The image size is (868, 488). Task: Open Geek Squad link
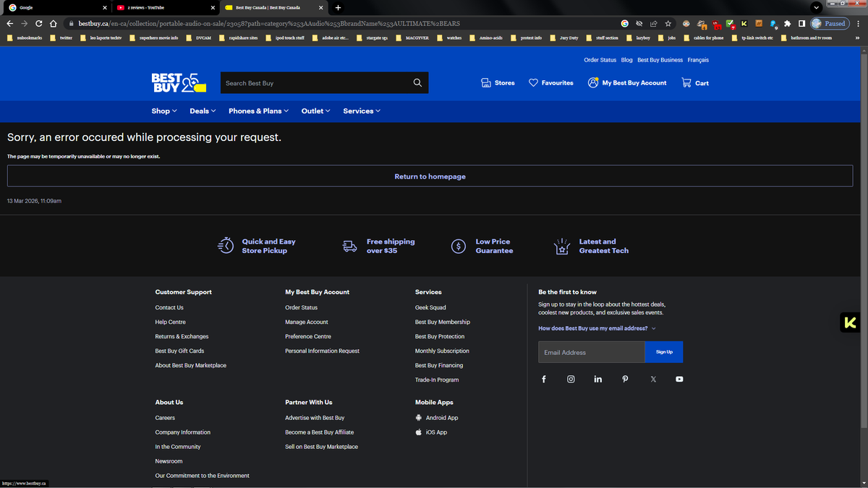430,307
